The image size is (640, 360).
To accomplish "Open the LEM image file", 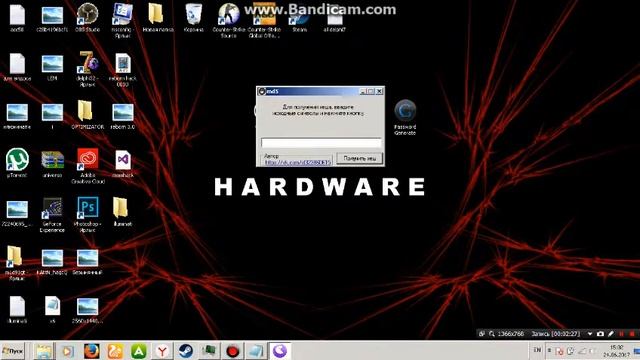I will (x=52, y=67).
